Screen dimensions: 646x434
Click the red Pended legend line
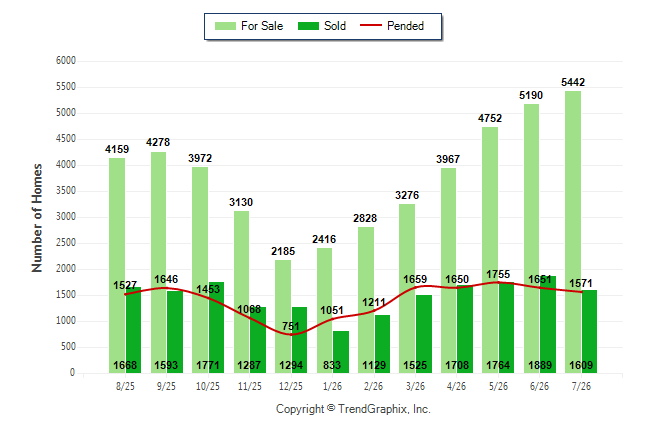[371, 26]
